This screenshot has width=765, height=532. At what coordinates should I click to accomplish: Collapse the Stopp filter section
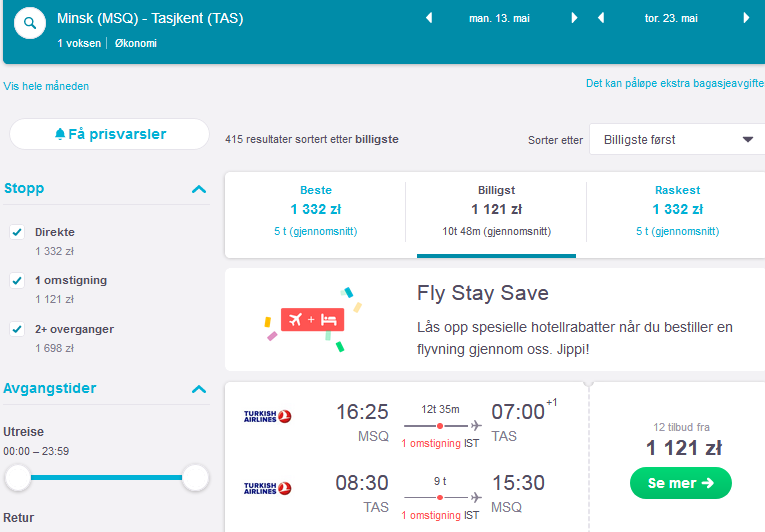pos(199,189)
